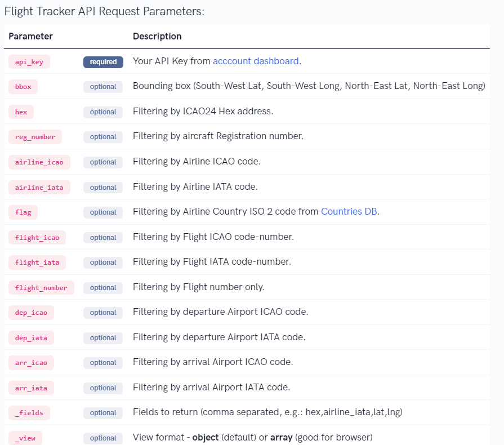Select the dep_iata parameter tag
Screen dimensions: 504x445
pyautogui.click(x=31, y=337)
